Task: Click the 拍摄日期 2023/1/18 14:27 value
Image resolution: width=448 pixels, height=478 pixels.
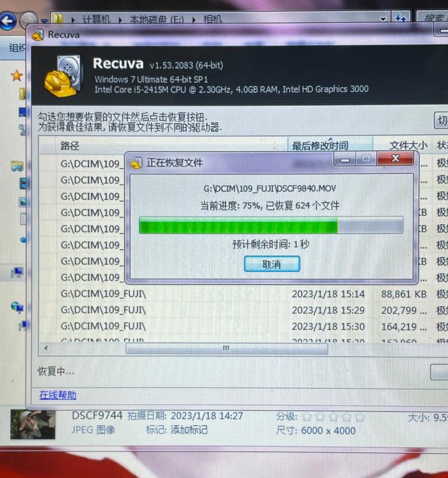Action: point(207,416)
